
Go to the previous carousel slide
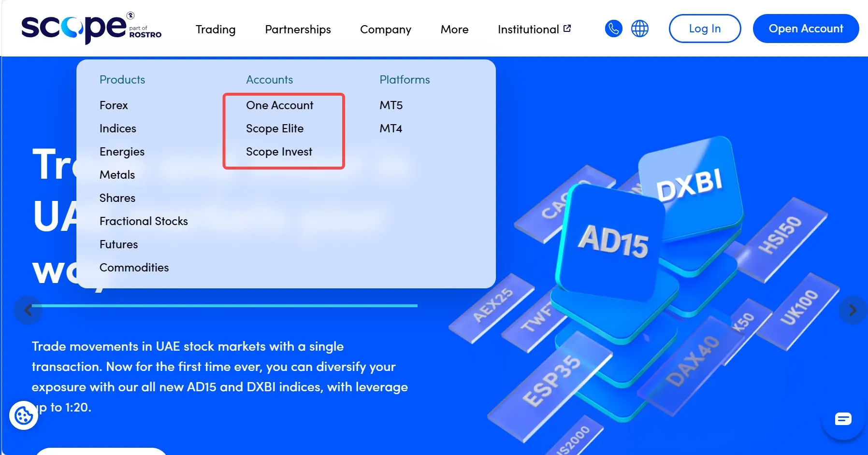click(28, 310)
